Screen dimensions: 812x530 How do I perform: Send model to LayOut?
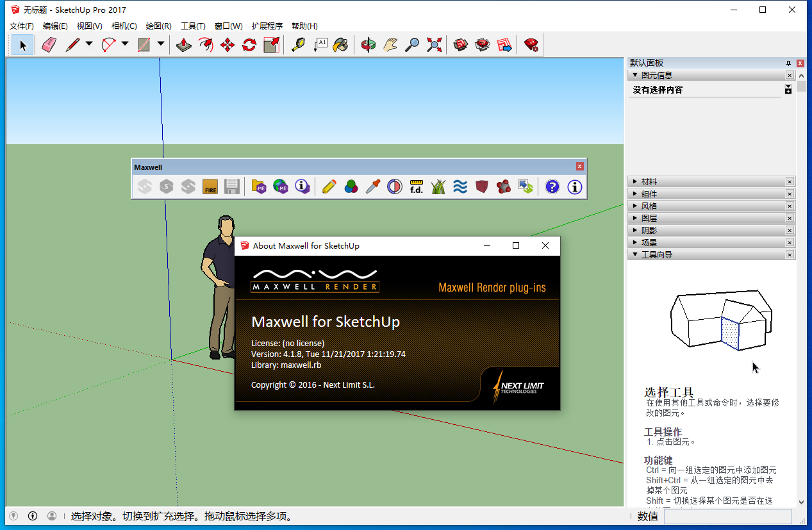click(x=504, y=45)
